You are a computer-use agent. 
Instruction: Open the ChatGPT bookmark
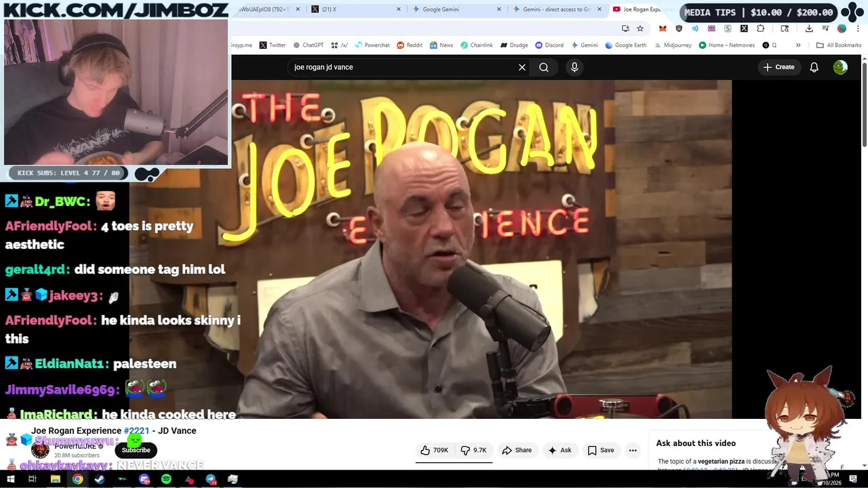[x=308, y=45]
